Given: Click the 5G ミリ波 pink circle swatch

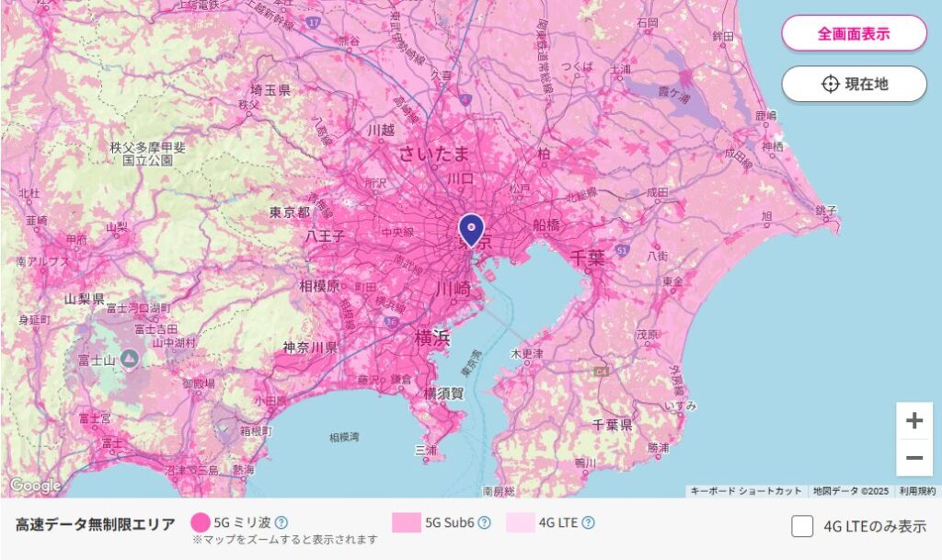Looking at the screenshot, I should tap(200, 523).
